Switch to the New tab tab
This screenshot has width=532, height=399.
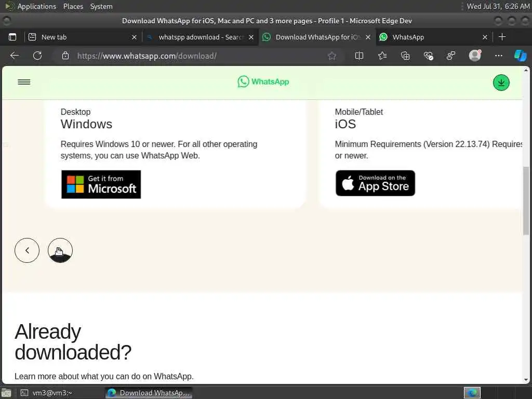(x=82, y=37)
